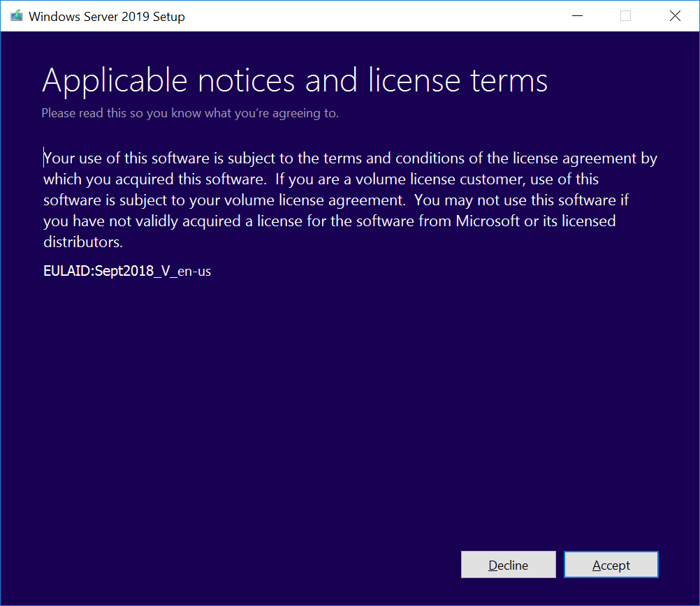
Task: Close the Windows Server 2019 Setup window
Action: (674, 16)
